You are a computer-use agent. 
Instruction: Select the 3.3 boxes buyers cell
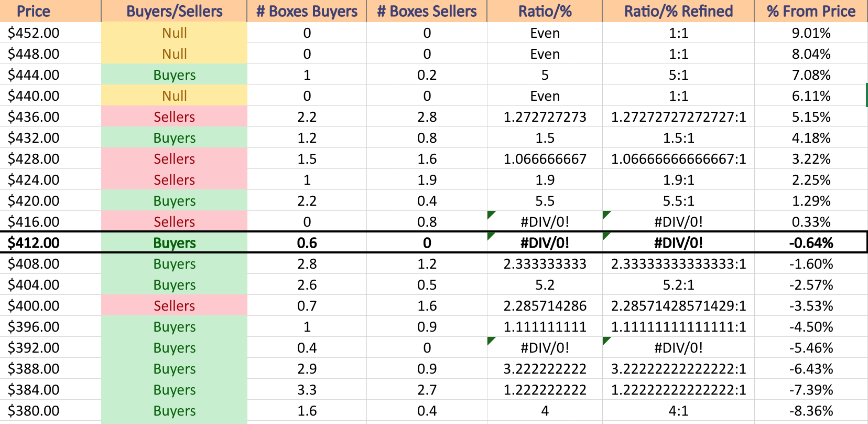[307, 389]
